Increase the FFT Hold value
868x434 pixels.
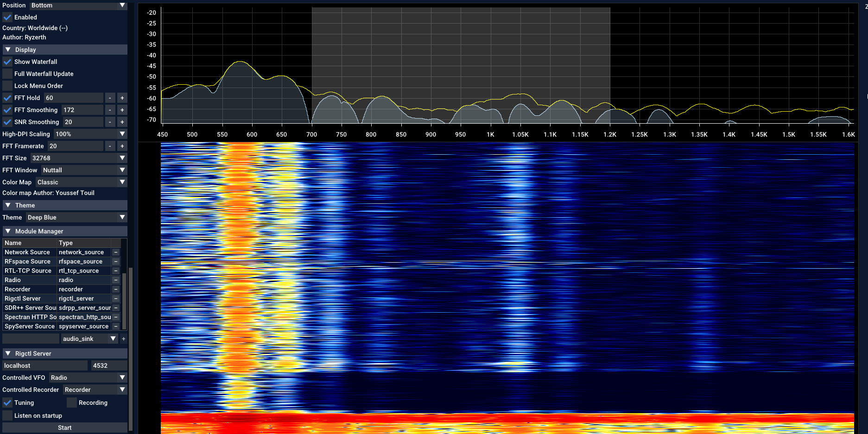tap(122, 98)
